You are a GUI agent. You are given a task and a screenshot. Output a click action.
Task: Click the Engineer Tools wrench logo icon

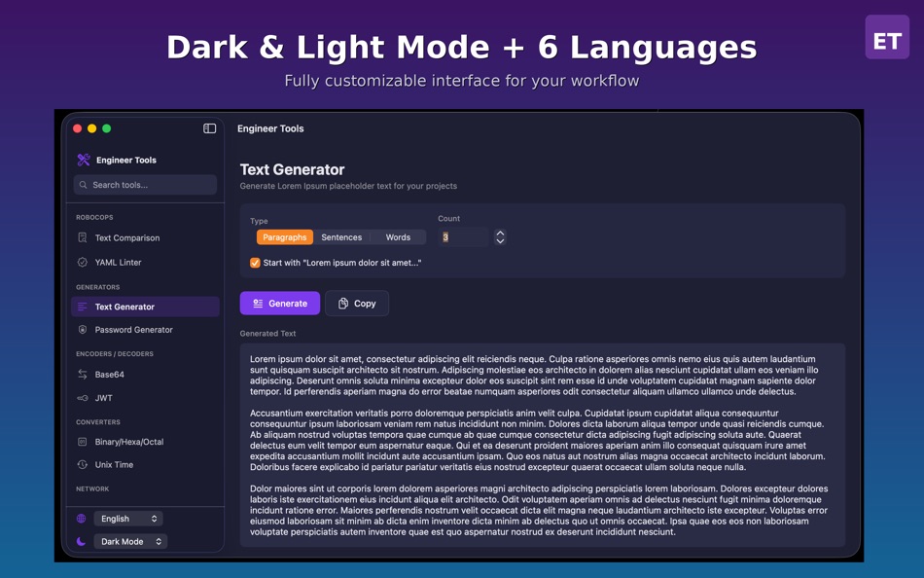click(84, 160)
